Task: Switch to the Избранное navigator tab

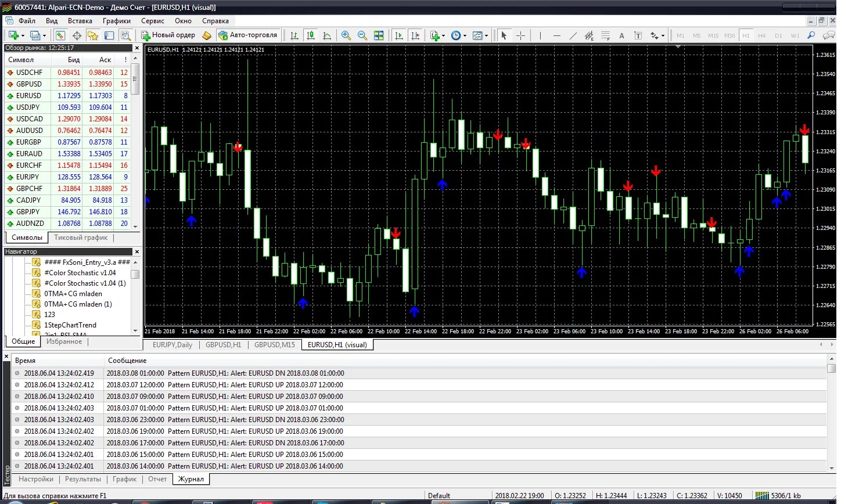Action: [64, 341]
